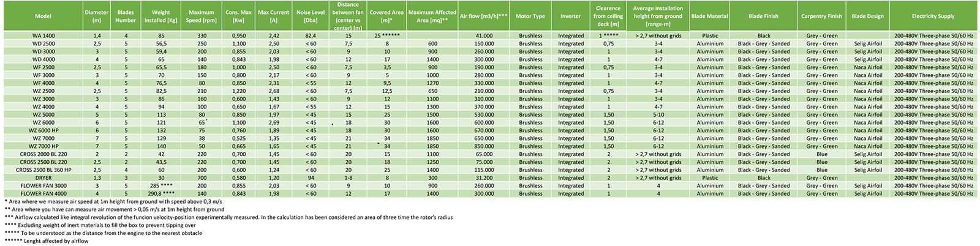The height and width of the screenshot is (246, 980).
Task: Click the Electricity Supply column header
Action: point(933,17)
